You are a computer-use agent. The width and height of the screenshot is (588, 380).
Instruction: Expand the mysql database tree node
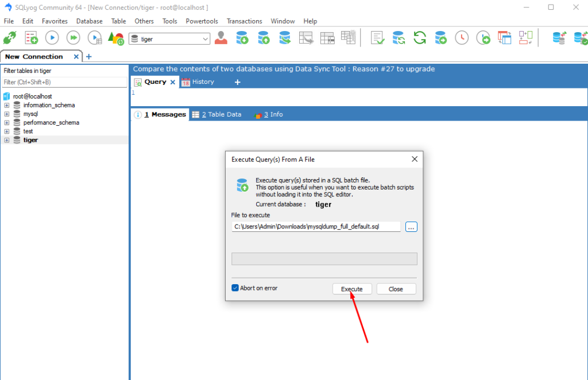tap(7, 114)
